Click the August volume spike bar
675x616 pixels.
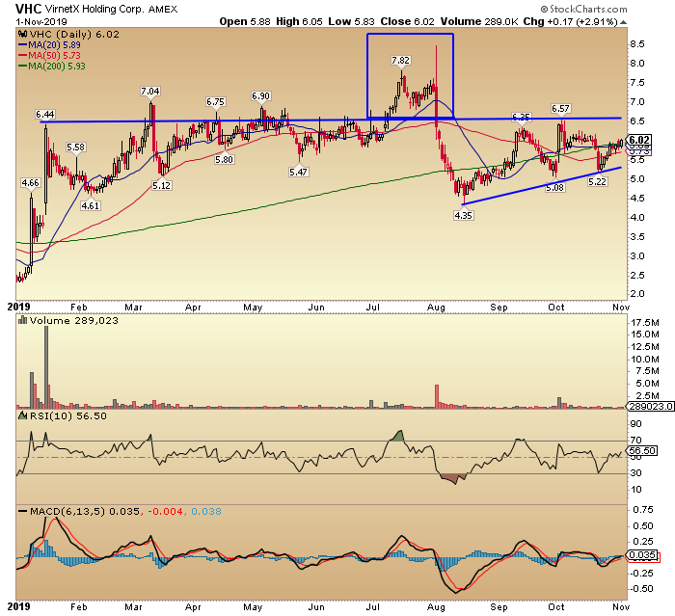[437, 396]
